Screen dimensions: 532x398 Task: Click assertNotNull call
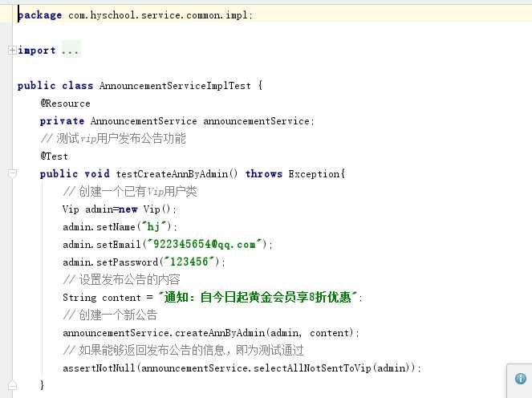pos(99,368)
